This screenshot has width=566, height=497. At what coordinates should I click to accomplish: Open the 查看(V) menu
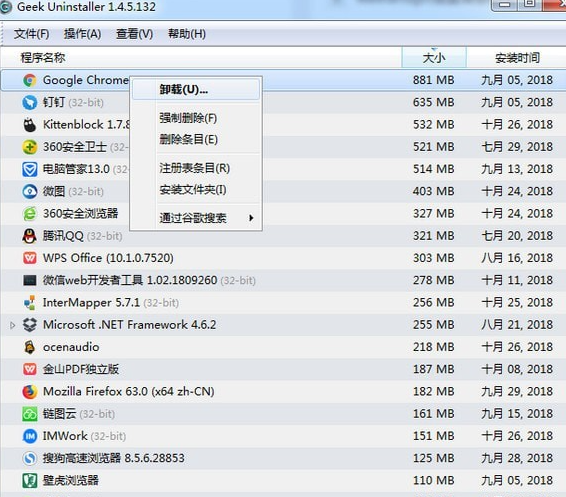point(134,34)
